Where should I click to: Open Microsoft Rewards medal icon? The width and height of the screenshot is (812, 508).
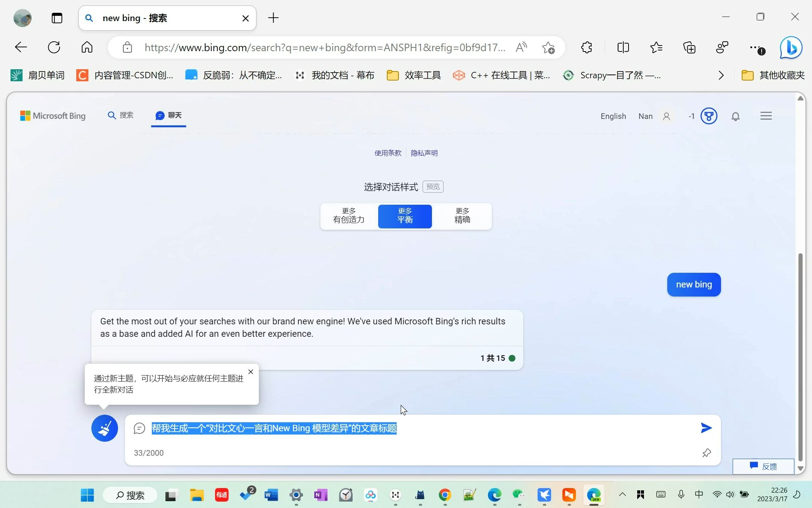[709, 116]
